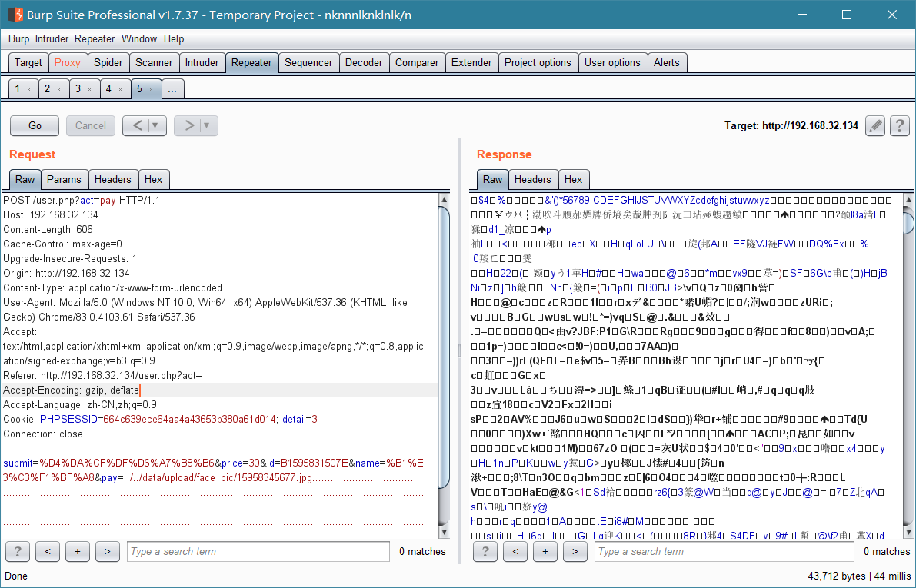
Task: Click the response search plus options button
Action: point(545,551)
